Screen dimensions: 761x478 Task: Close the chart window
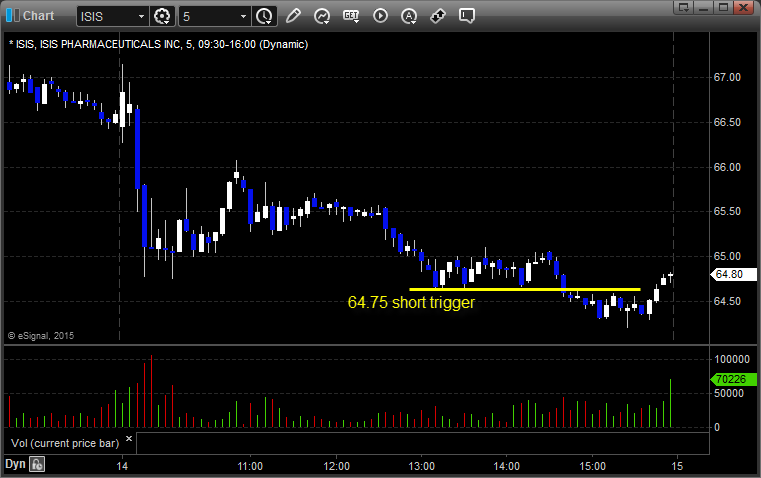(743, 7)
